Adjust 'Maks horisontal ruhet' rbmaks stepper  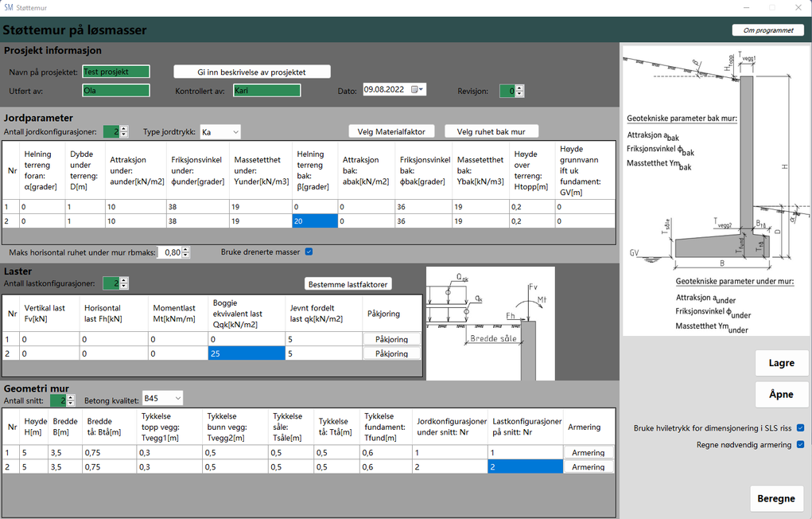pyautogui.click(x=186, y=252)
